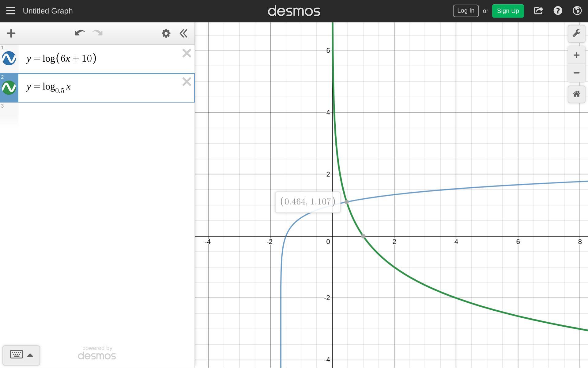Viewport: 588px width, 368px height.
Task: Open the Help question mark menu
Action: click(558, 11)
